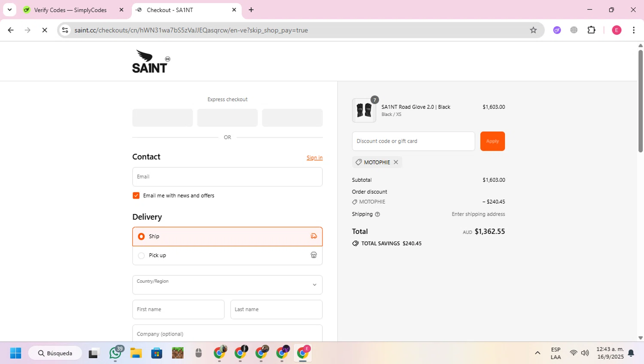Click the orange Apply button
This screenshot has width=644, height=364.
492,141
